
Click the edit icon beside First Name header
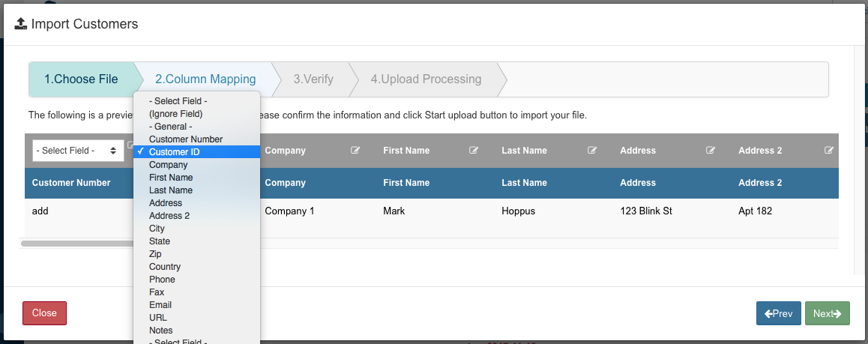[x=474, y=151]
